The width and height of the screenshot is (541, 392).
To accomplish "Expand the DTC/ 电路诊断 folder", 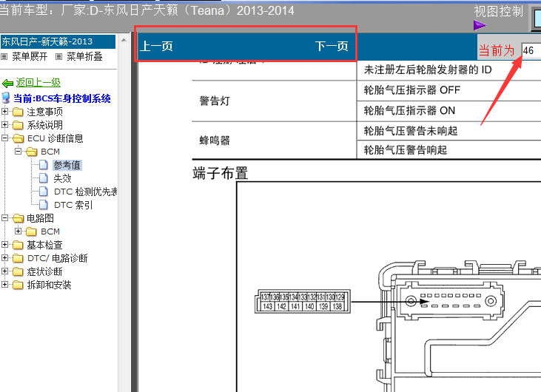I will (x=5, y=257).
